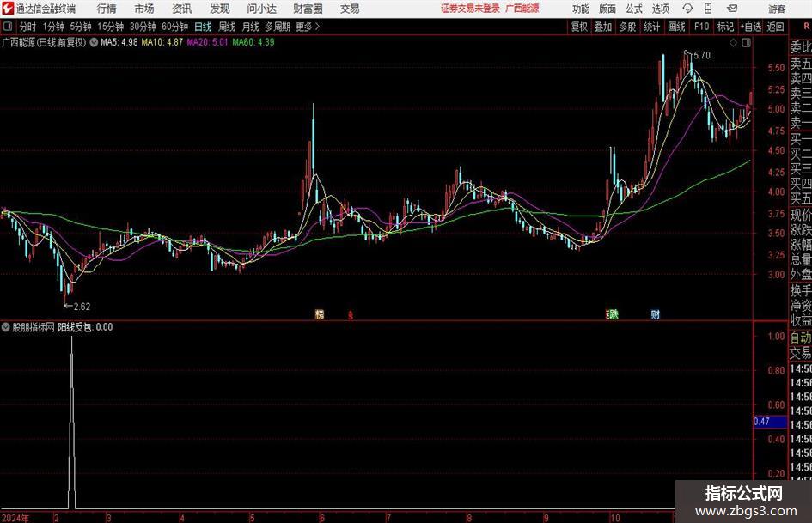The width and height of the screenshot is (812, 523).
Task: Click the 叠加 overlay toolbar button
Action: click(x=603, y=27)
